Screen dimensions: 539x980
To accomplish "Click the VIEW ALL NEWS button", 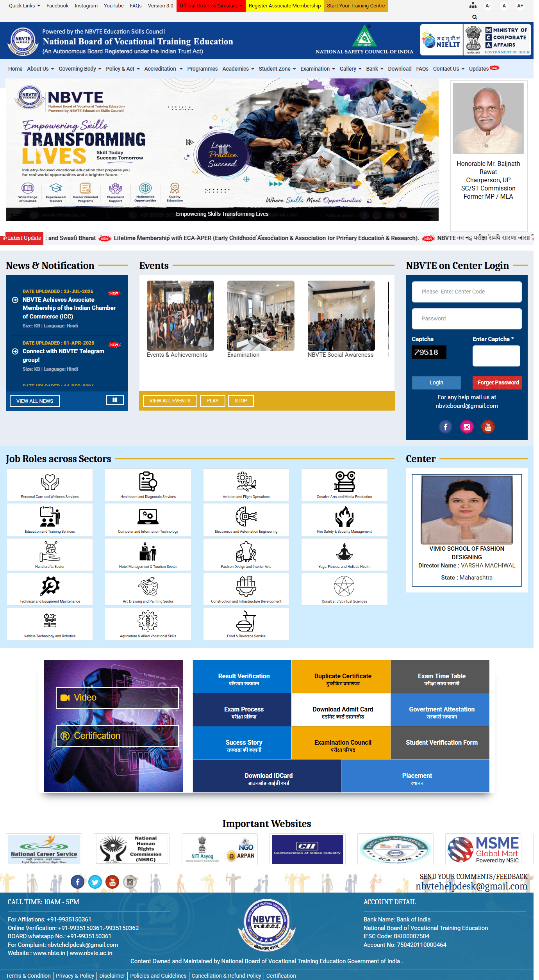I will tap(35, 401).
